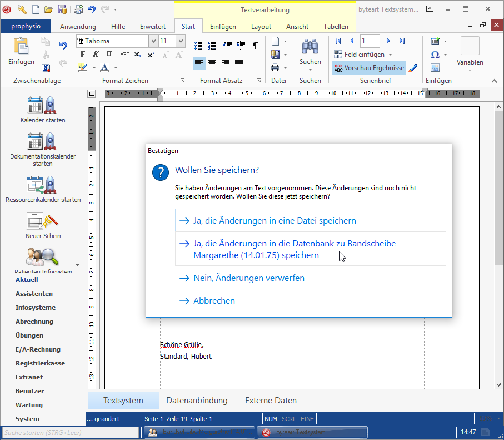The height and width of the screenshot is (440, 504).
Task: Click the Suchen binoculars icon
Action: (310, 47)
